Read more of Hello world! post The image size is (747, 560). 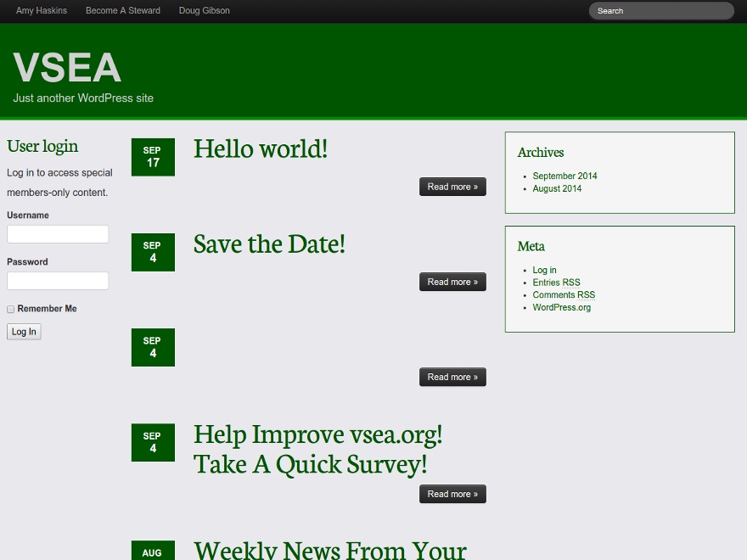click(452, 187)
